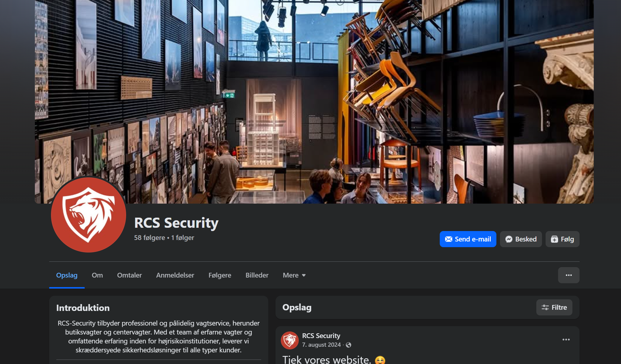This screenshot has width=621, height=364.
Task: Open Messenger via Besked button
Action: click(x=521, y=239)
